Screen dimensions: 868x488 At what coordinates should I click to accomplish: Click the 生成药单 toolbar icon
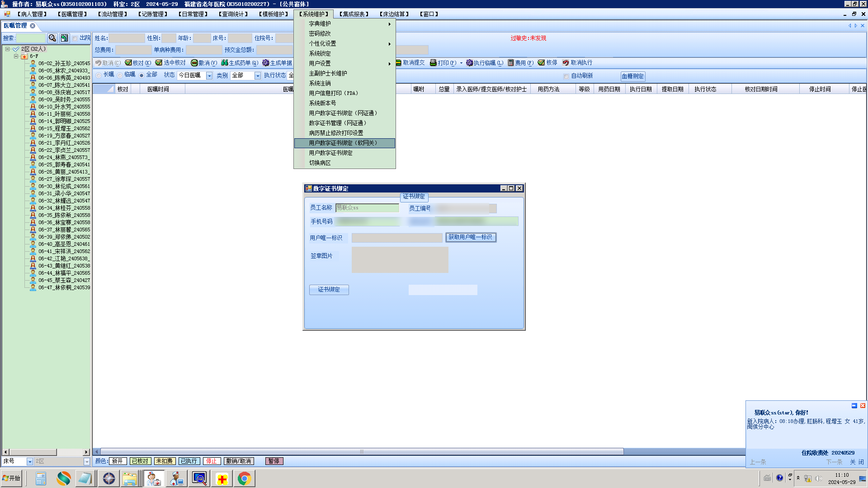[x=224, y=63]
